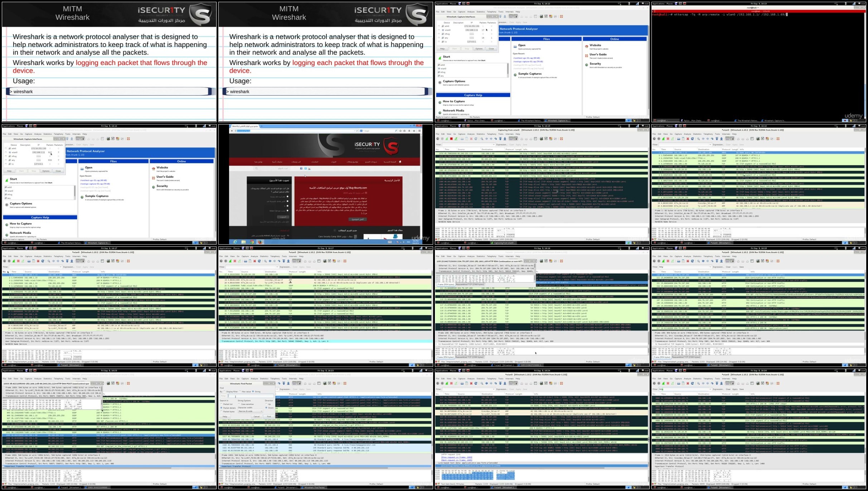Tick the wlan0 checkbox, 16:12 Capture Interfaces dialog
868x491 pixels.
pos(439,30)
